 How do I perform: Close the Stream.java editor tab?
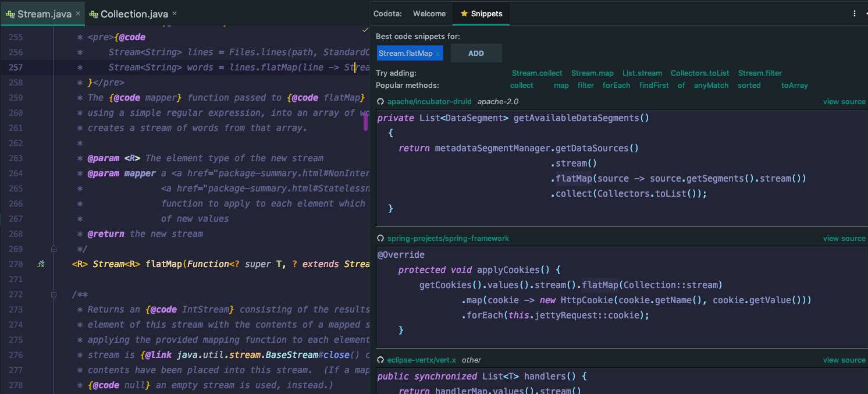[78, 13]
